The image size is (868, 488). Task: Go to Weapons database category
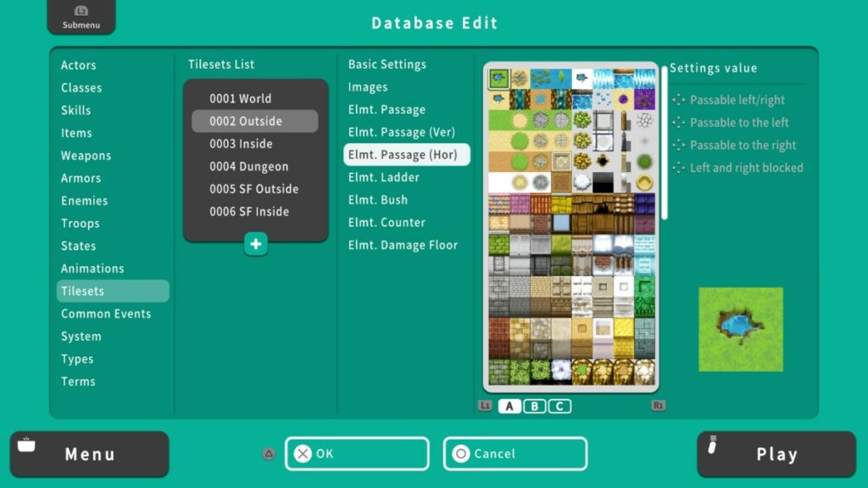(86, 156)
